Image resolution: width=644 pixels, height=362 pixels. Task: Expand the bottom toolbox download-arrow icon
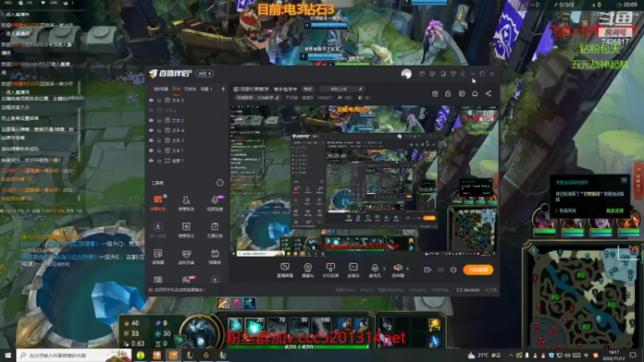[215, 280]
